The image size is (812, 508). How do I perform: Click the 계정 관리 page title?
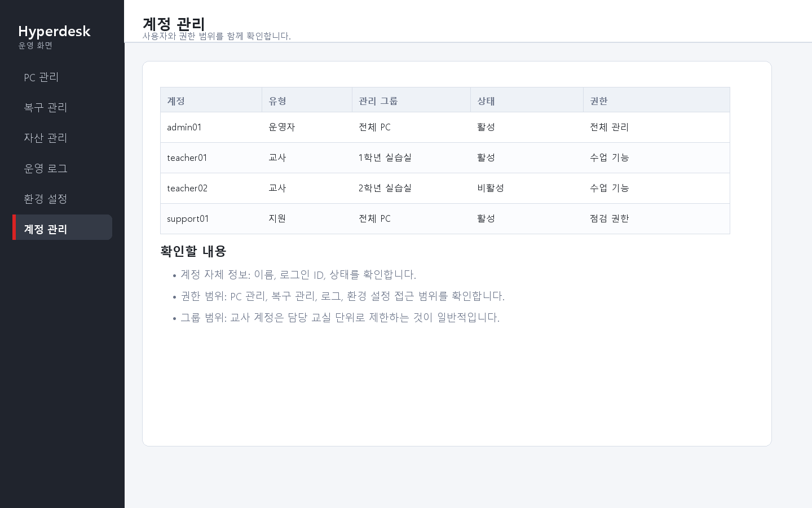[x=174, y=24]
